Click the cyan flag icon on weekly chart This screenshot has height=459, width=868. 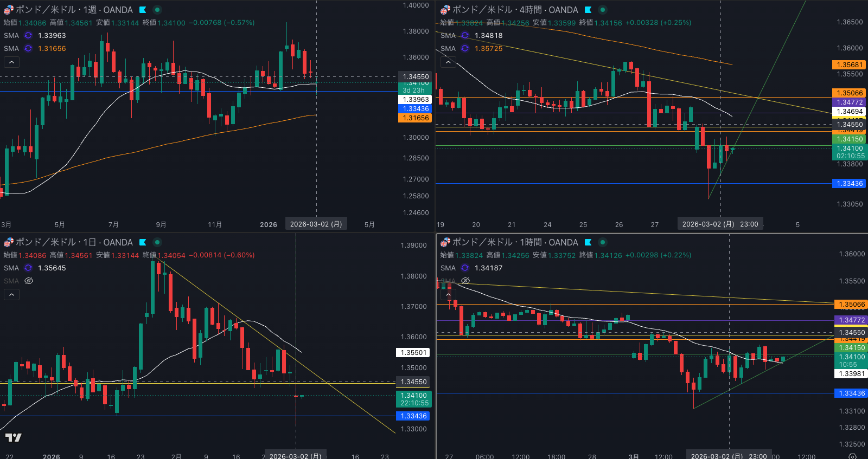click(x=143, y=10)
